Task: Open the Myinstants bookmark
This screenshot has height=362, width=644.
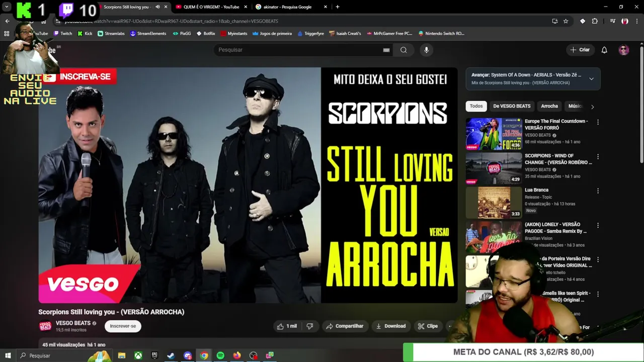Action: [x=233, y=34]
